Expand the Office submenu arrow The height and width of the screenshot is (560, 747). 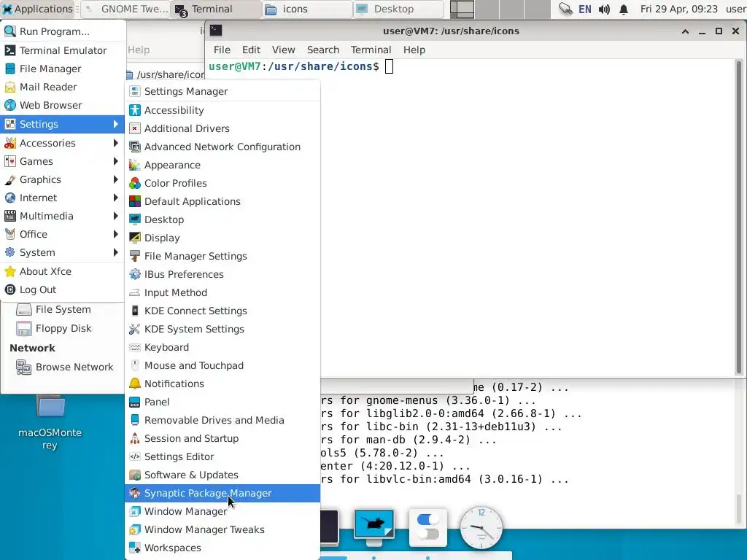pos(115,234)
